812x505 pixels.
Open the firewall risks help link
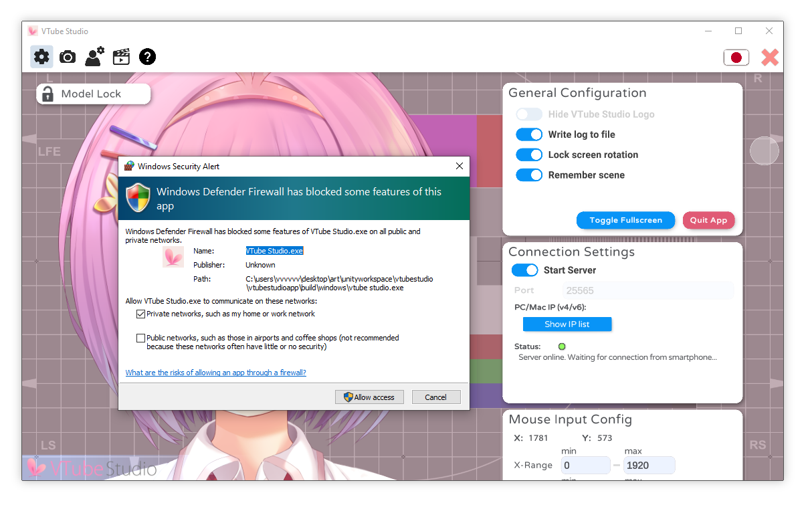click(x=216, y=373)
